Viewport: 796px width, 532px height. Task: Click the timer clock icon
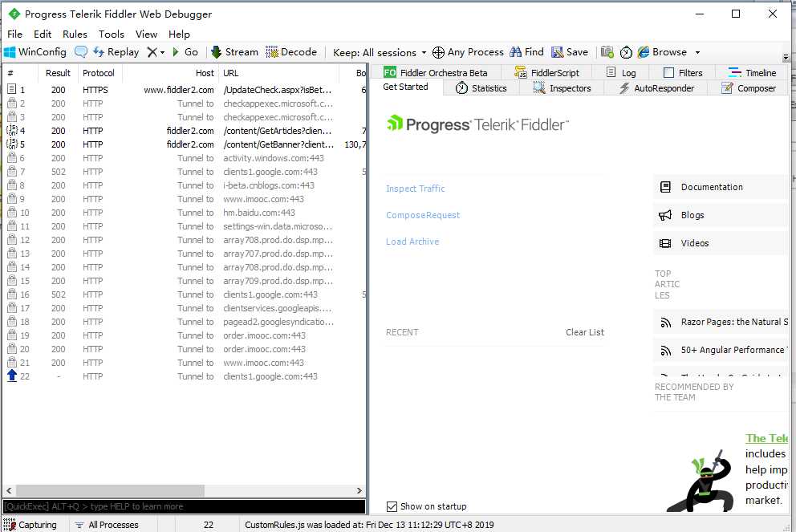click(626, 52)
